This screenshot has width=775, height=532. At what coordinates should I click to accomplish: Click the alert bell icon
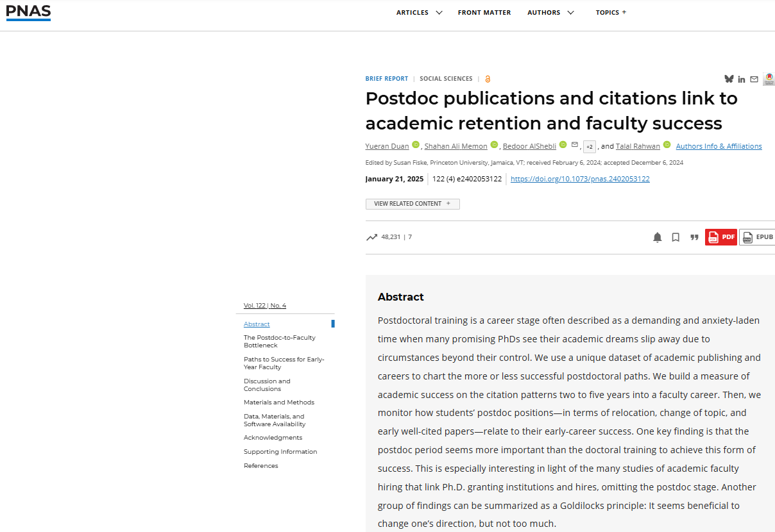(x=657, y=237)
